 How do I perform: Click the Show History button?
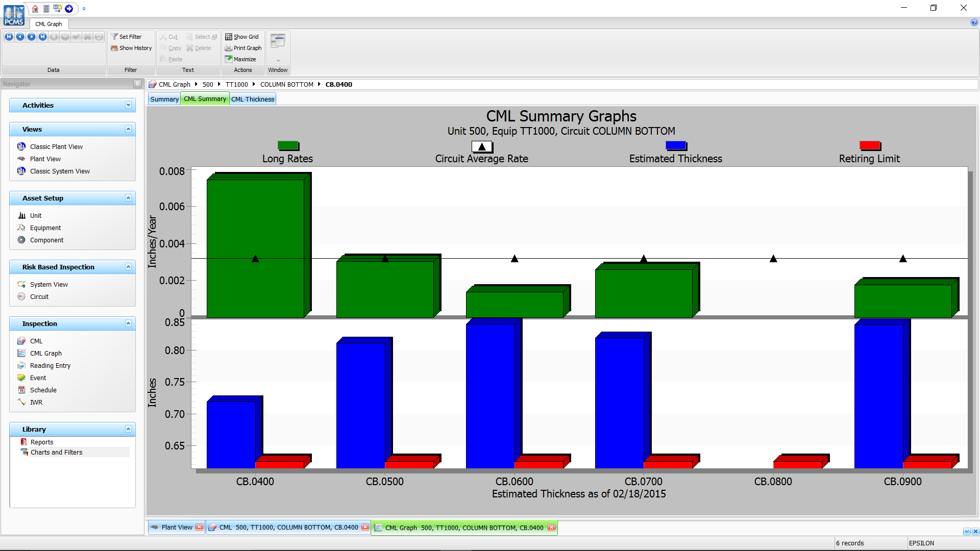[x=131, y=48]
